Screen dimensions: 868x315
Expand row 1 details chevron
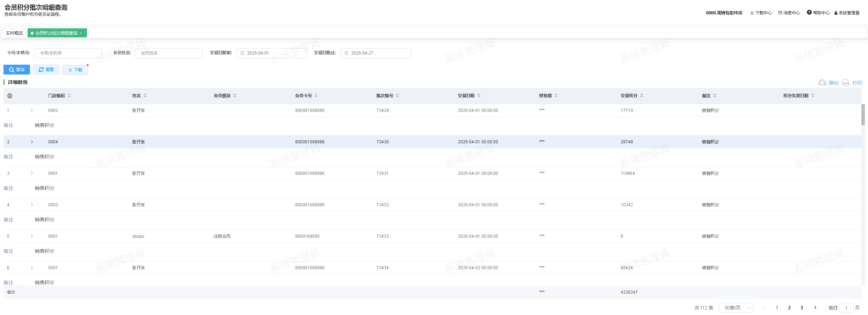(x=32, y=110)
